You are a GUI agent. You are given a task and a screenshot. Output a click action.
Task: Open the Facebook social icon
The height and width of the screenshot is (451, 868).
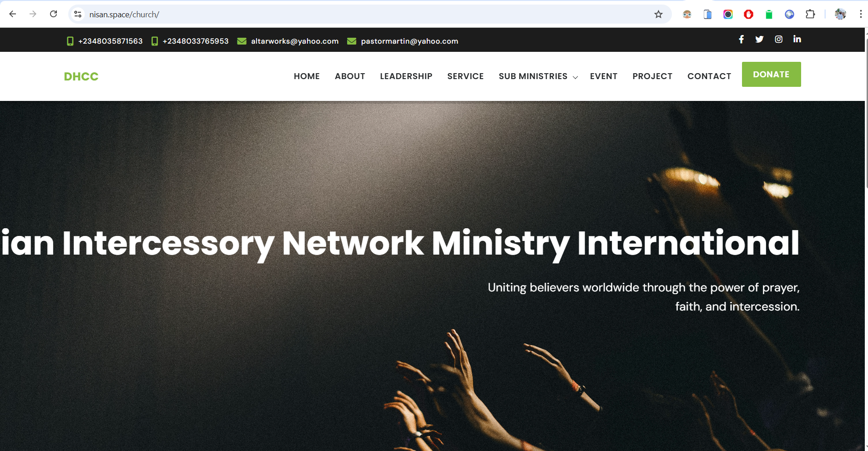[x=741, y=40]
